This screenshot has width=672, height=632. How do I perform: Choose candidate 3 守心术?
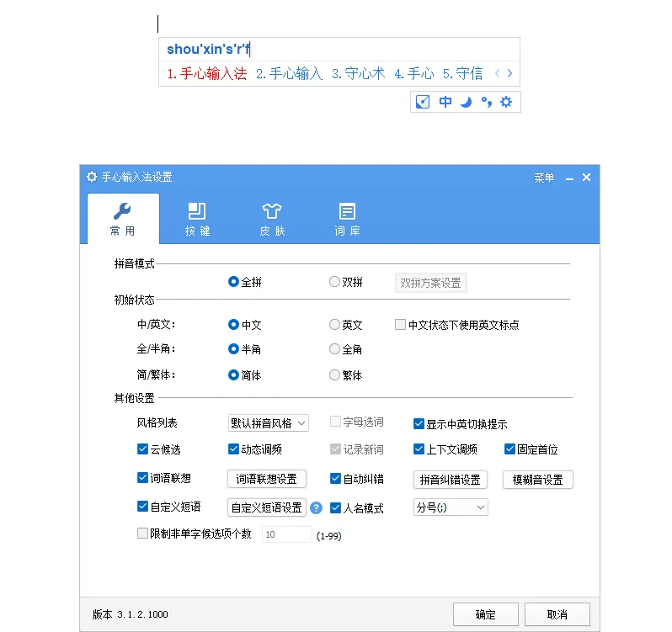click(x=358, y=74)
